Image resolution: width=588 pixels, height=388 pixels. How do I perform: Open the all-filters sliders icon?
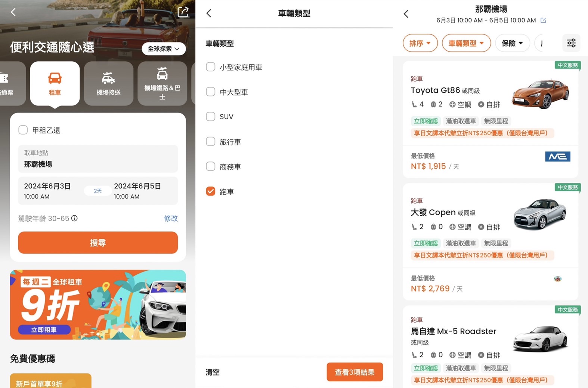click(571, 43)
